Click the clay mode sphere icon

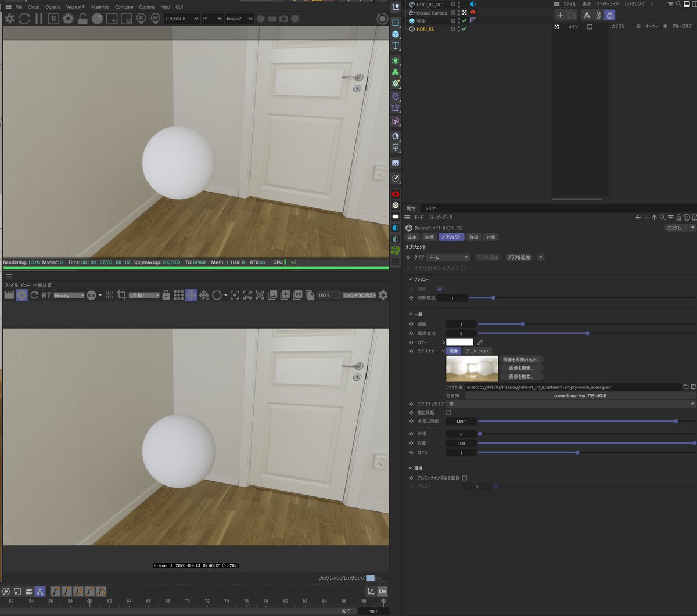(97, 19)
